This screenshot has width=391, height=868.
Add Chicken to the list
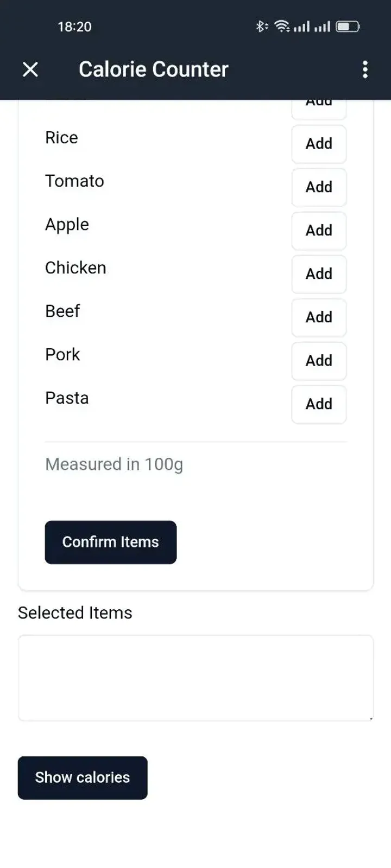[x=319, y=274]
